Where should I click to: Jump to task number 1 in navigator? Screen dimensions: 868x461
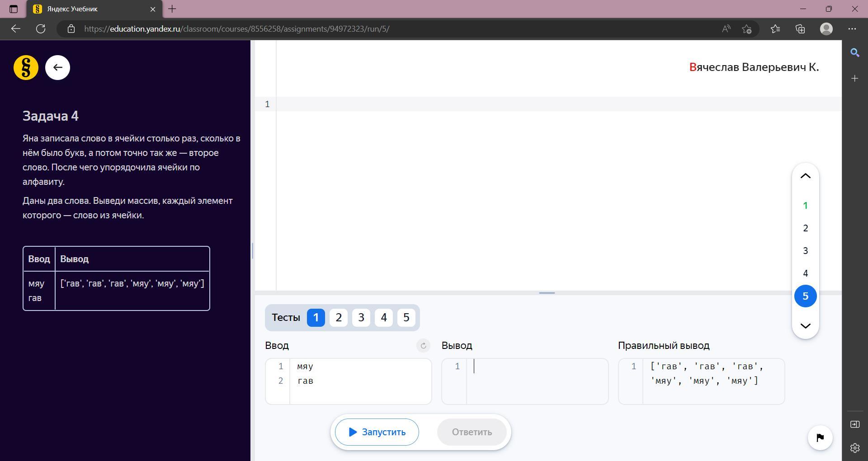coord(805,206)
